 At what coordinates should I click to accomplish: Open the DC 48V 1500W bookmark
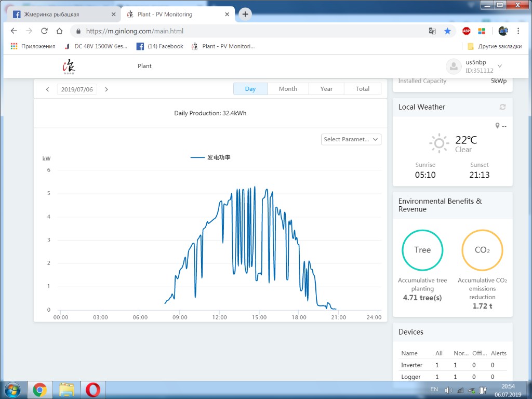96,46
